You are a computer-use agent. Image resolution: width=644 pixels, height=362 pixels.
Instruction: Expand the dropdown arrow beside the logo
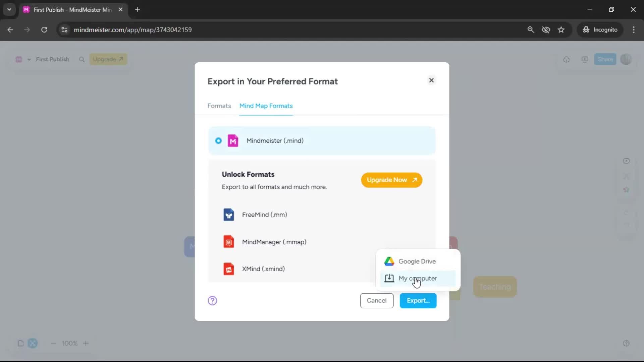tap(29, 60)
